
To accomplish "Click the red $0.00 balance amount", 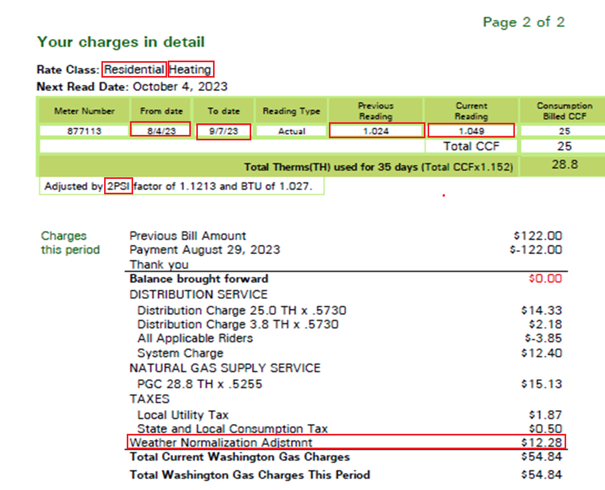I will pos(545,279).
